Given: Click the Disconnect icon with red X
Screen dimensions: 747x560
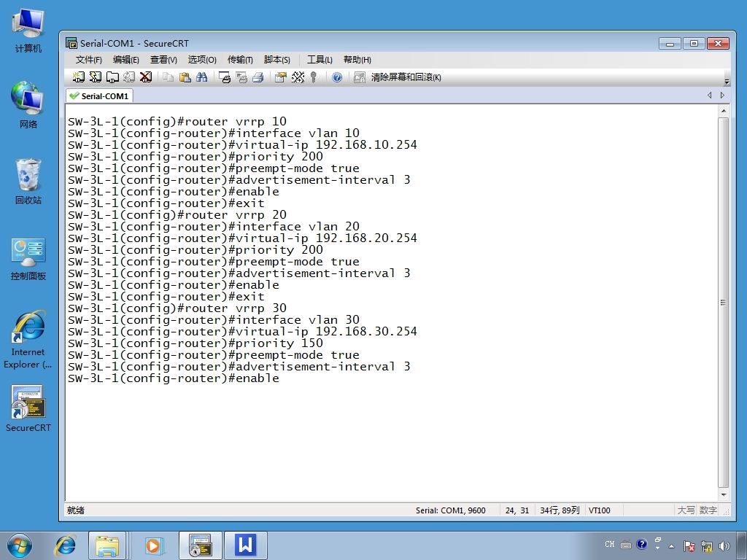Looking at the screenshot, I should [x=146, y=77].
